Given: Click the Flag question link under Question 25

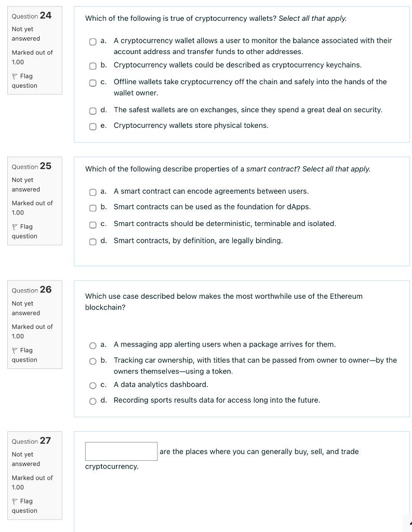Looking at the screenshot, I should tap(24, 231).
